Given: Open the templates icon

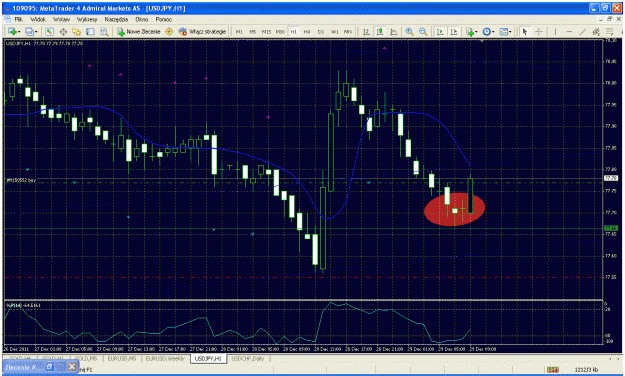Looking at the screenshot, I should [x=503, y=31].
